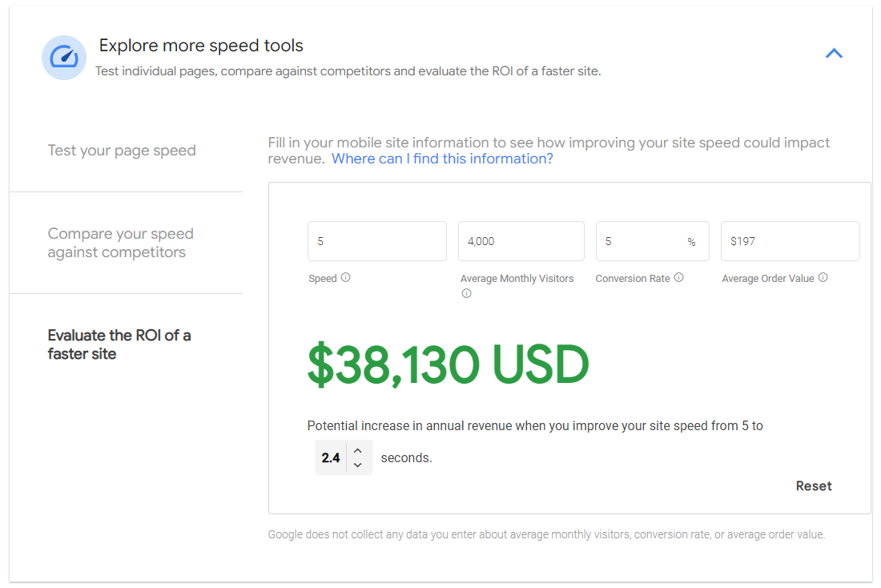Image resolution: width=881 pixels, height=588 pixels.
Task: Click the Reset button
Action: coord(814,485)
